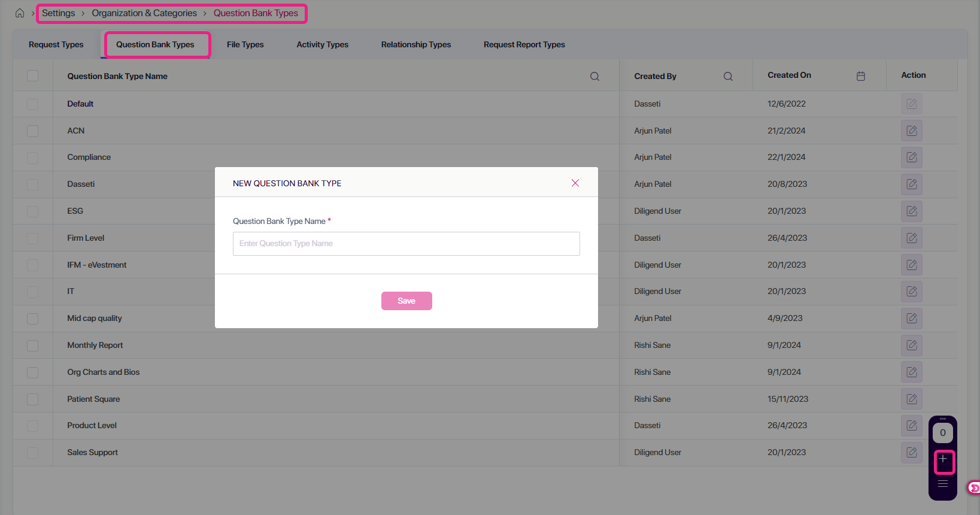Go to the Activity Types tab
980x515 pixels.
pos(323,44)
